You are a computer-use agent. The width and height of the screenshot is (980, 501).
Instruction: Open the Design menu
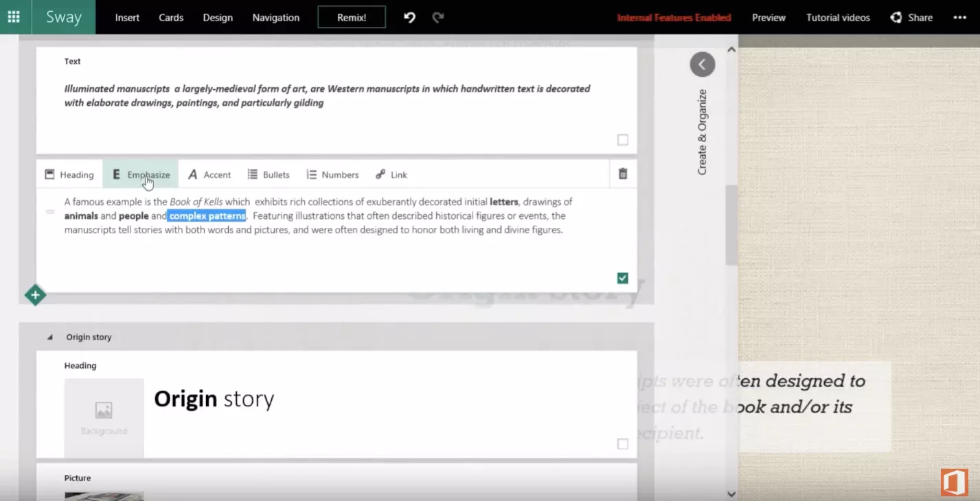(x=218, y=18)
